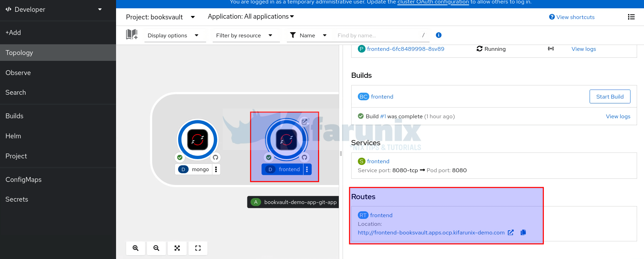Click zoom in icon on topology canvas
Viewport: 644px width, 259px height.
pyautogui.click(x=135, y=248)
